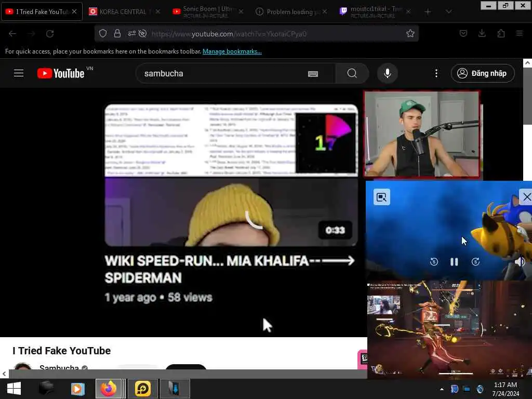Screen dimensions: 532x399
Task: Open the Sambucha channel name
Action: tap(59, 368)
